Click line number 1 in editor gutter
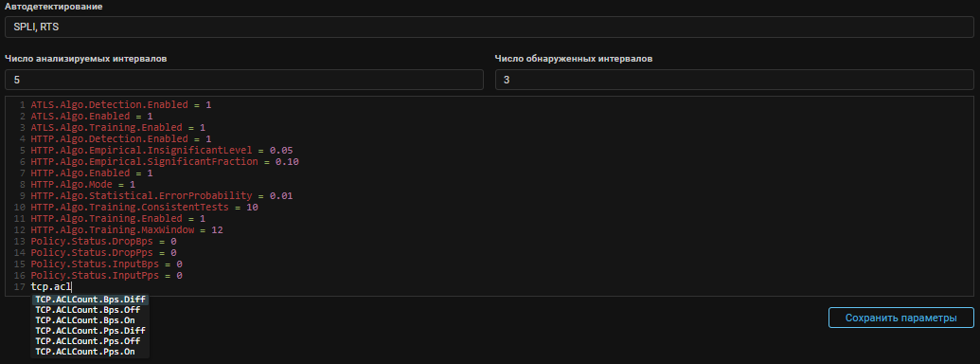 (23, 104)
